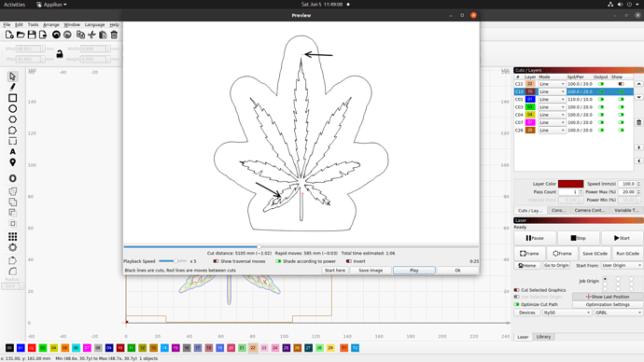Image resolution: width=644 pixels, height=362 pixels.
Task: Click the New file icon in the toolbar
Action: coord(9,35)
